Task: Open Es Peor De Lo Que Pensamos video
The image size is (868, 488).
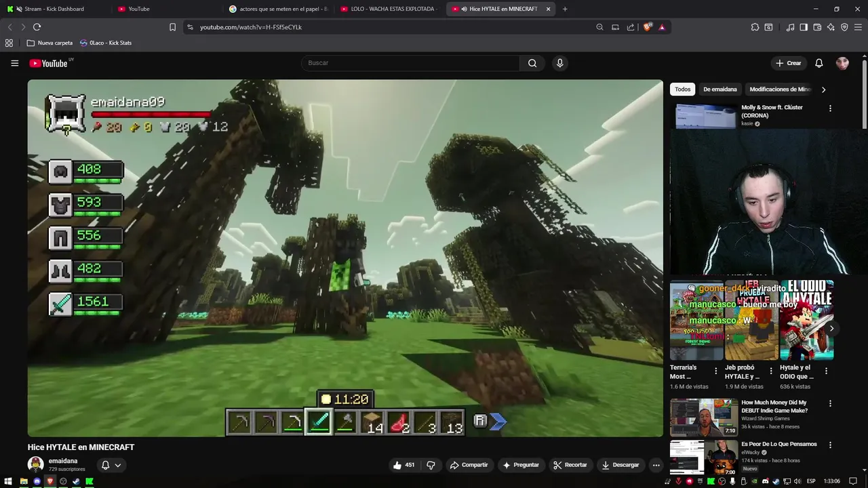Action: click(x=778, y=445)
